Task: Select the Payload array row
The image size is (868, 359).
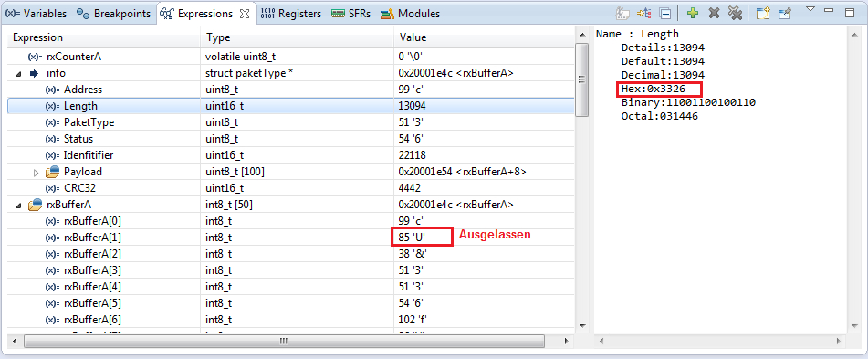Action: pyautogui.click(x=291, y=172)
